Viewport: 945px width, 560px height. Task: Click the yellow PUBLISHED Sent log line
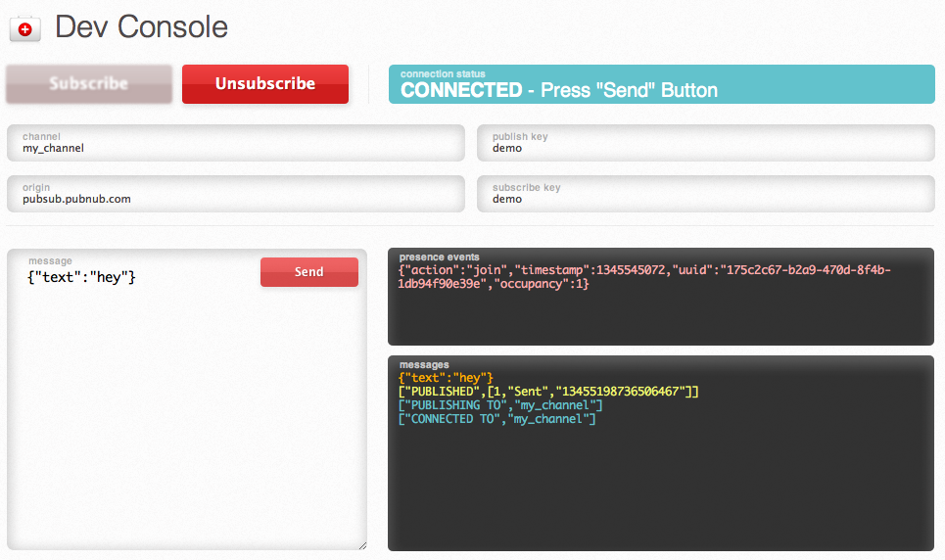548,392
